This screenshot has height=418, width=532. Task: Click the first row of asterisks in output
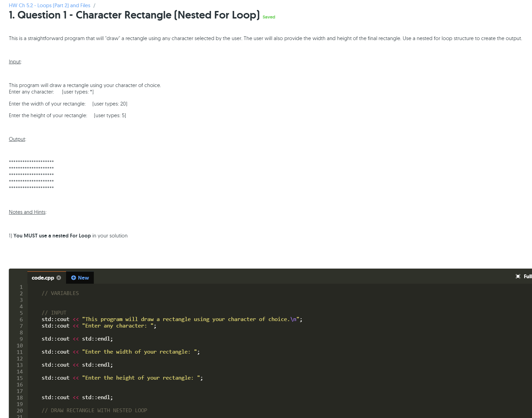pos(31,162)
